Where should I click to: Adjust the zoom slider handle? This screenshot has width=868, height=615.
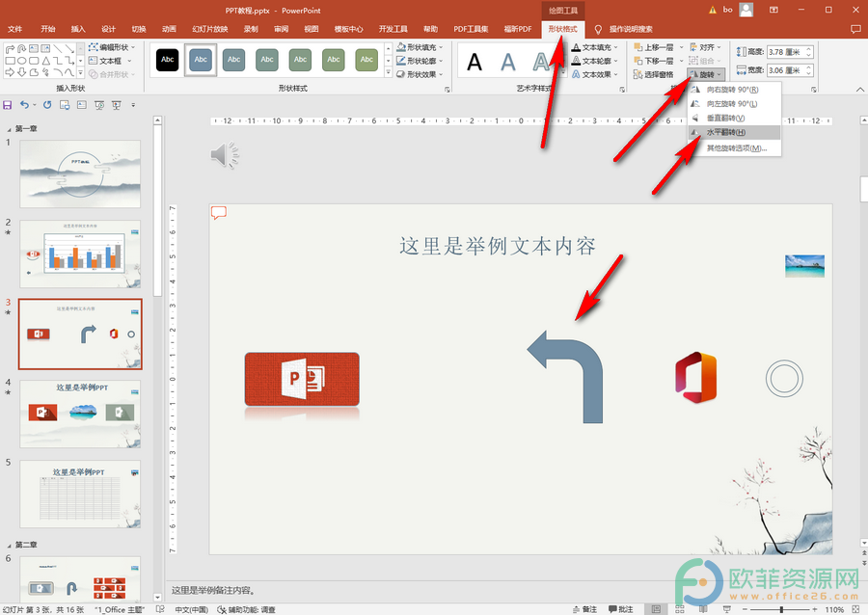(781, 609)
